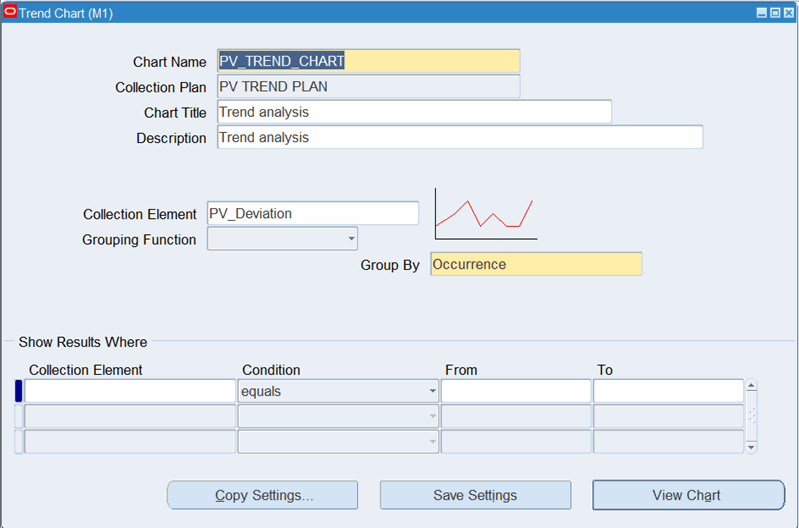Focus the Chart Name field
The image size is (799, 528).
point(368,61)
